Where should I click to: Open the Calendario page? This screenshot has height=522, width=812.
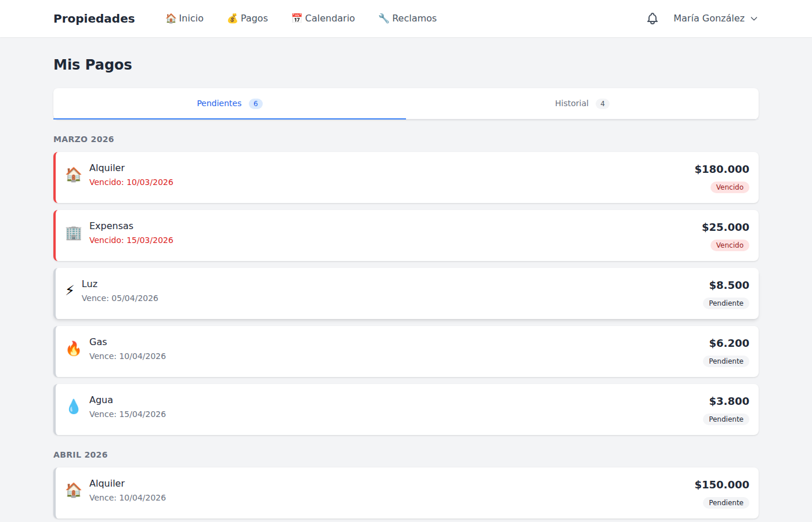[323, 19]
